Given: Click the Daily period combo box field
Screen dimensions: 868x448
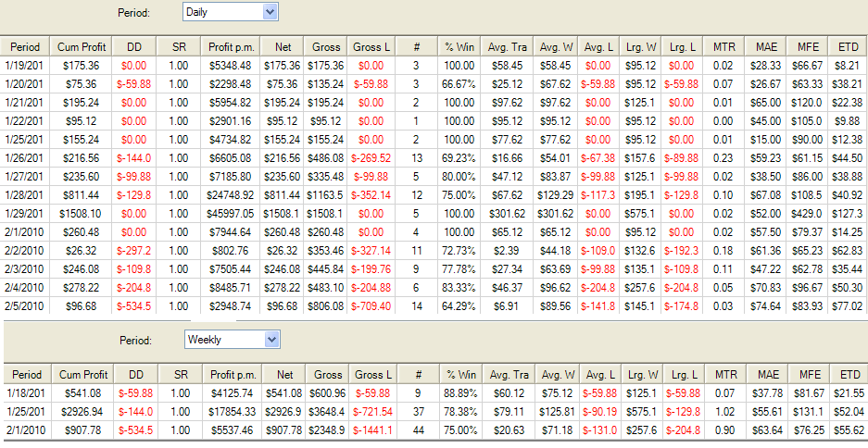Looking at the screenshot, I should pos(231,12).
